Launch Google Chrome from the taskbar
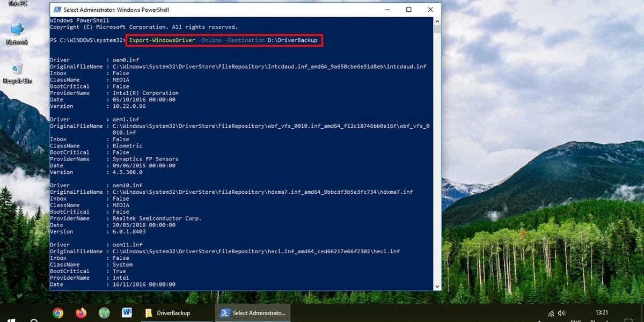Image resolution: width=644 pixels, height=322 pixels. pos(58,312)
